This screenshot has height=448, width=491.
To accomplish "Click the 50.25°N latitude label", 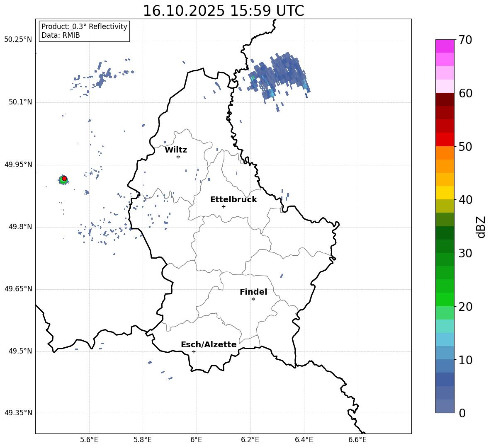I will coord(18,40).
